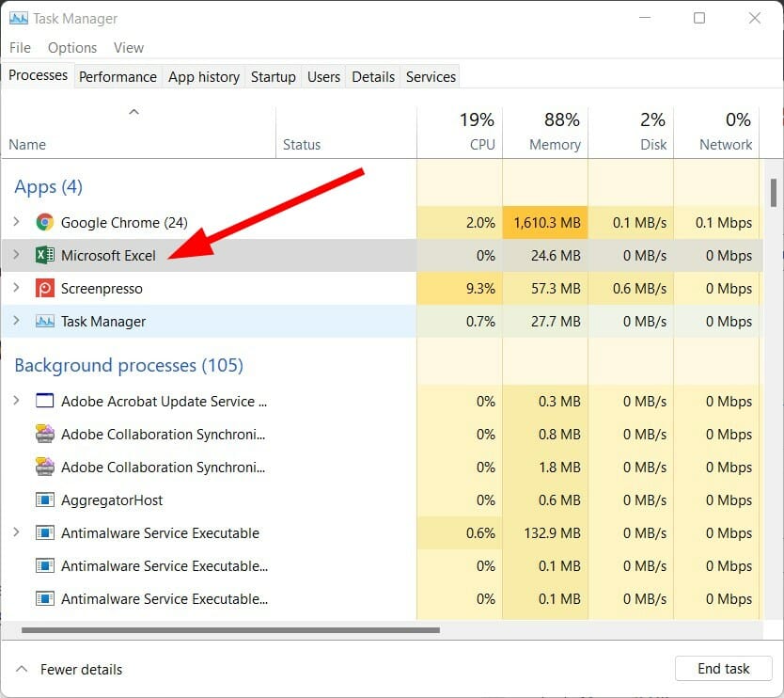Sort processes by the Memory column header
Image resolution: width=784 pixels, height=698 pixels.
tap(545, 133)
